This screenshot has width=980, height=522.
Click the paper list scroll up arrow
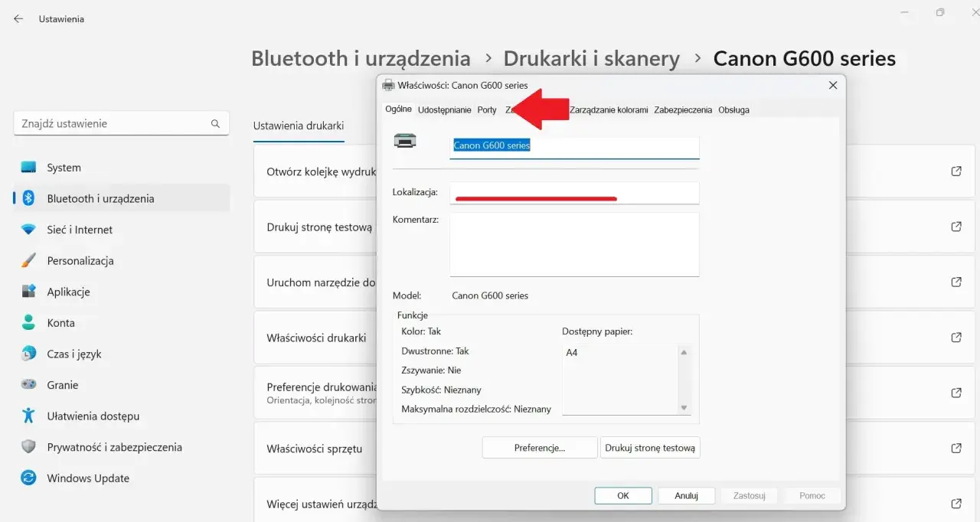click(684, 352)
